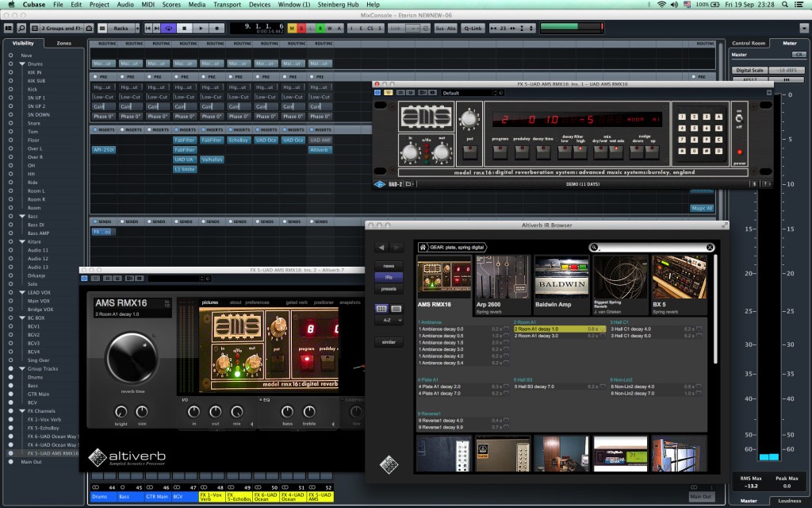This screenshot has height=508, width=812.
Task: Collapse the Bass folder in Visibility list
Action: (x=22, y=216)
